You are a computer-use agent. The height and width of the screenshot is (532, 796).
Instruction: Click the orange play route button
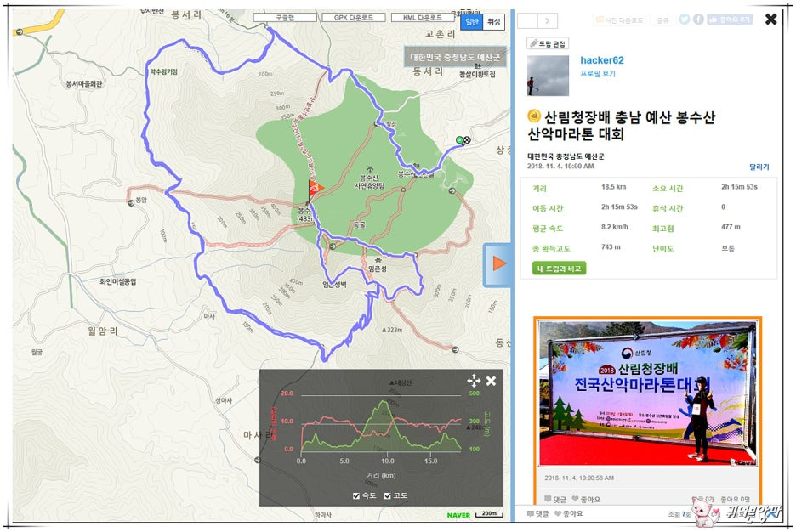pos(498,263)
